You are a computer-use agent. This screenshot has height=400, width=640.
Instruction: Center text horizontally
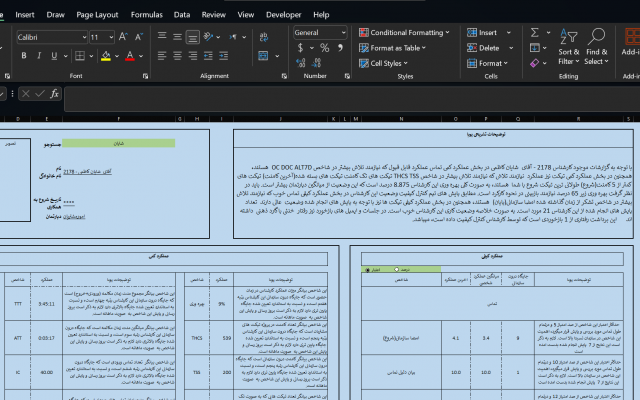coord(177,56)
